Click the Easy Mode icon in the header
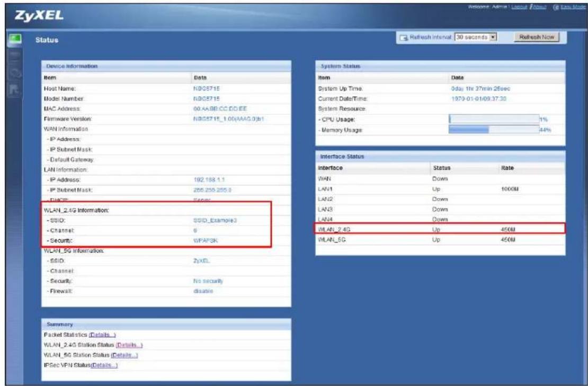The image size is (588, 386). pyautogui.click(x=556, y=7)
